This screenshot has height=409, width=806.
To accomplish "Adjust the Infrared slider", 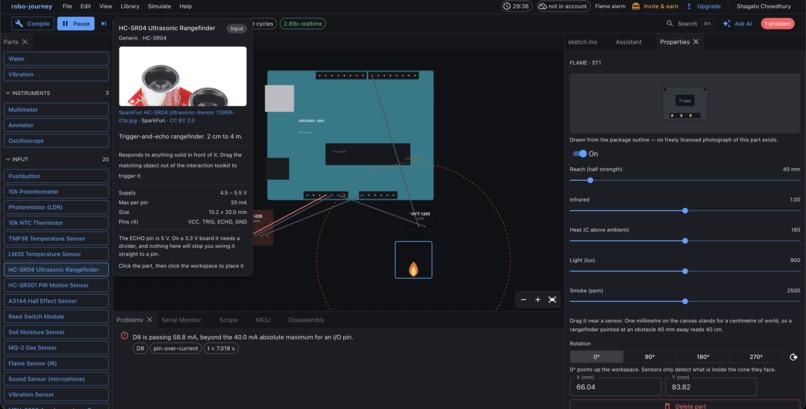I will click(685, 211).
